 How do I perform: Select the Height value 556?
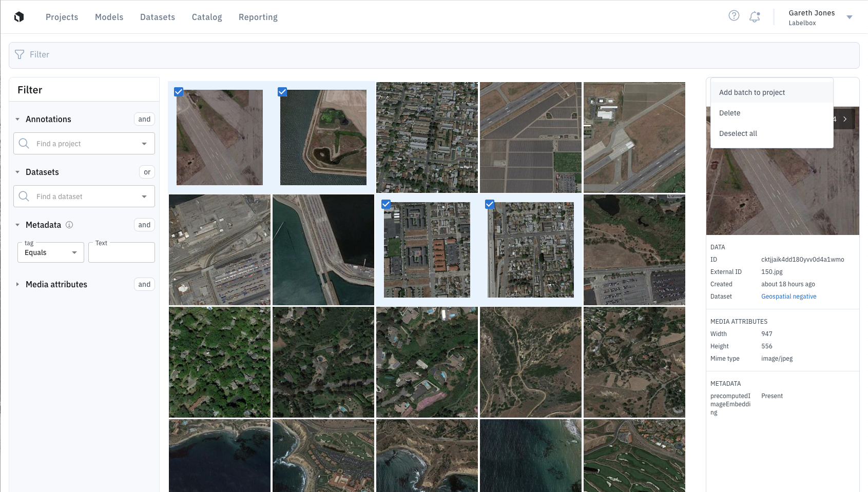[767, 346]
